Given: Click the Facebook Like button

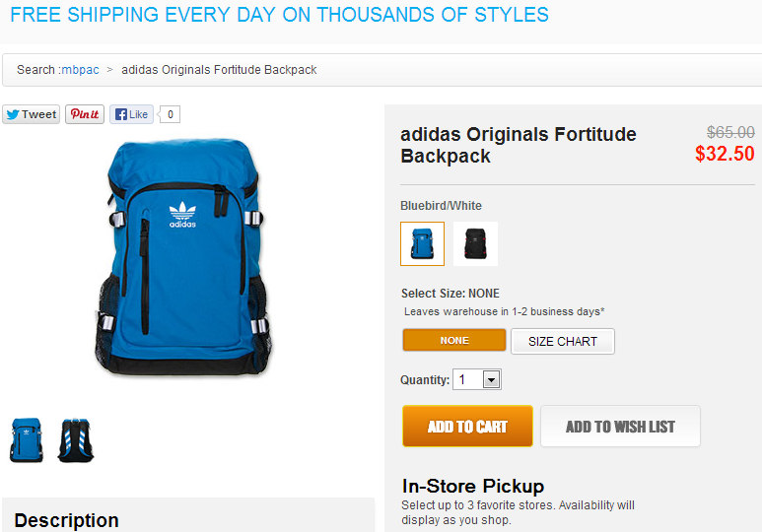Looking at the screenshot, I should pos(131,114).
